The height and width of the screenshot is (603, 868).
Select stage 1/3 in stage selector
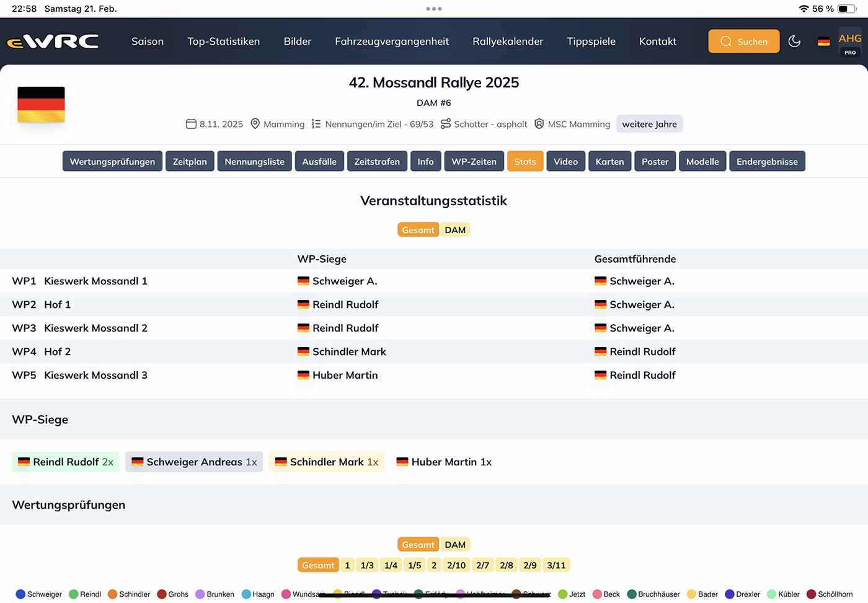click(x=367, y=565)
